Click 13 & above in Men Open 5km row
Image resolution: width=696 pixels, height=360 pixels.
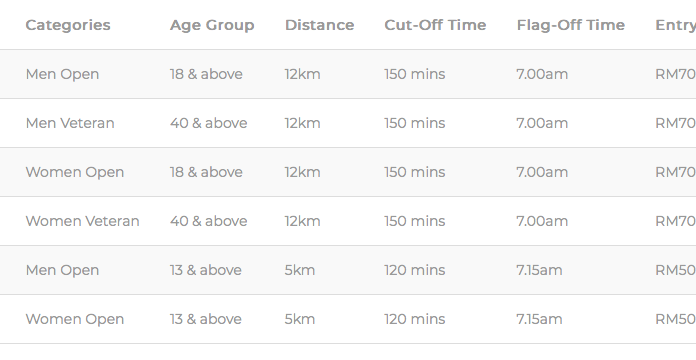tap(206, 270)
